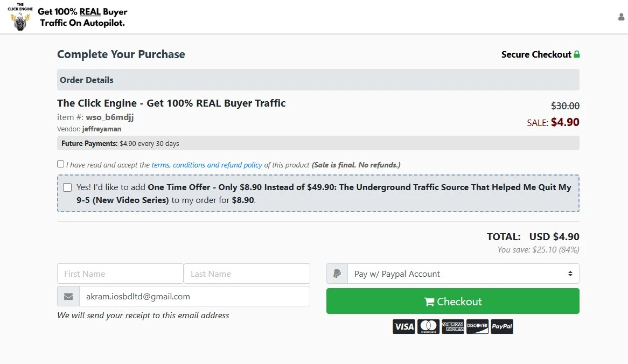628x364 pixels.
Task: Click 'You save: $25.10 (84%)' text
Action: 538,250
